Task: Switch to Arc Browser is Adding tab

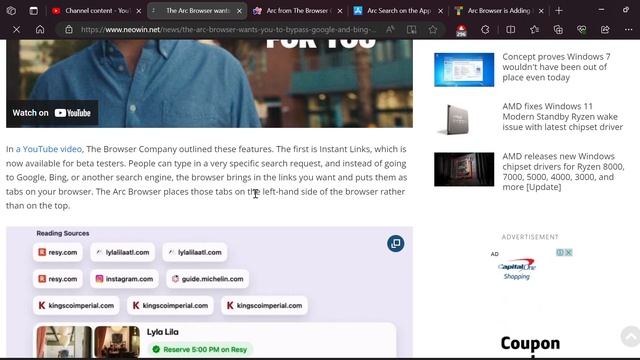Action: (499, 11)
